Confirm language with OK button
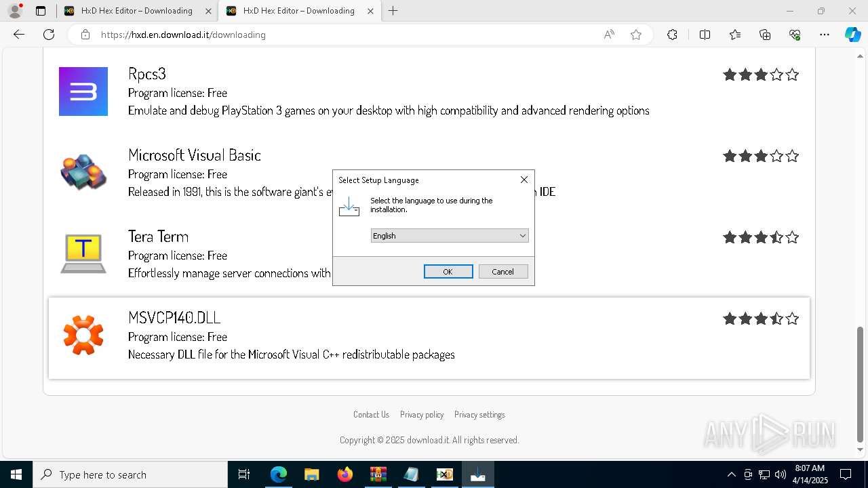The image size is (868, 488). point(448,272)
